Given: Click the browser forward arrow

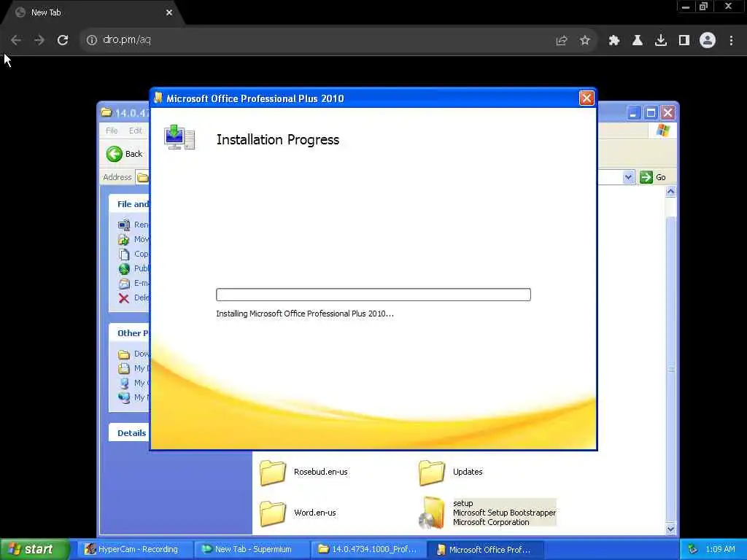Looking at the screenshot, I should click(x=39, y=40).
